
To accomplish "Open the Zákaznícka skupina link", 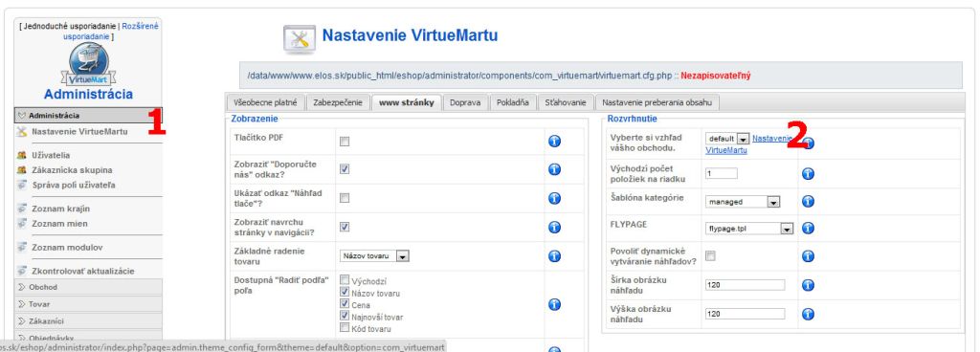I will coord(72,169).
